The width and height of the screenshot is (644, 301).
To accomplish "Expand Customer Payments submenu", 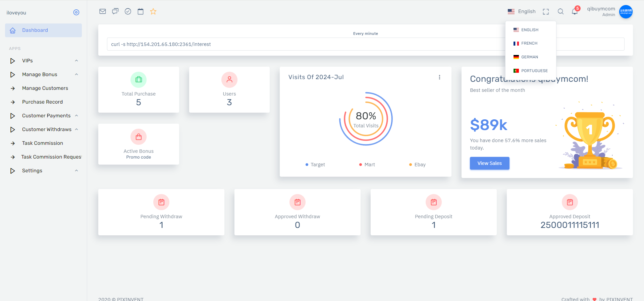I will tap(44, 116).
